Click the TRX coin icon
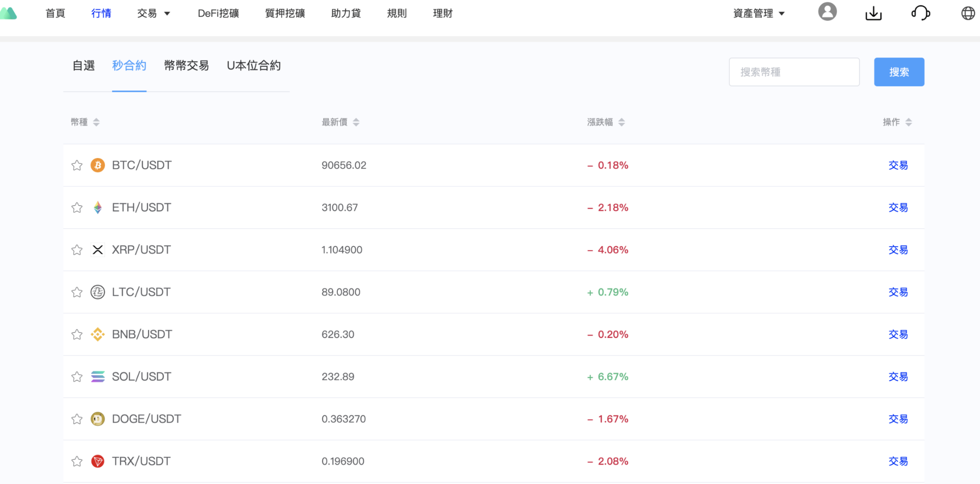This screenshot has height=484, width=980. tap(97, 461)
